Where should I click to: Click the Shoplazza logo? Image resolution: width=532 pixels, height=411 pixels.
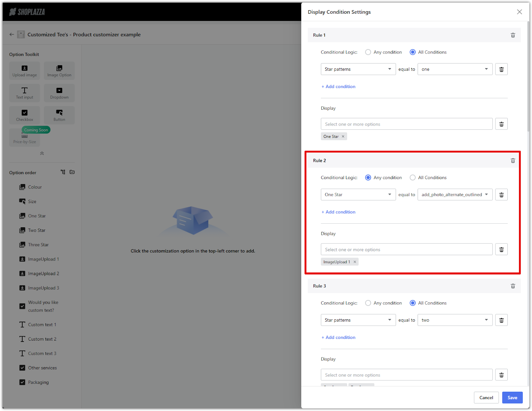coord(27,12)
